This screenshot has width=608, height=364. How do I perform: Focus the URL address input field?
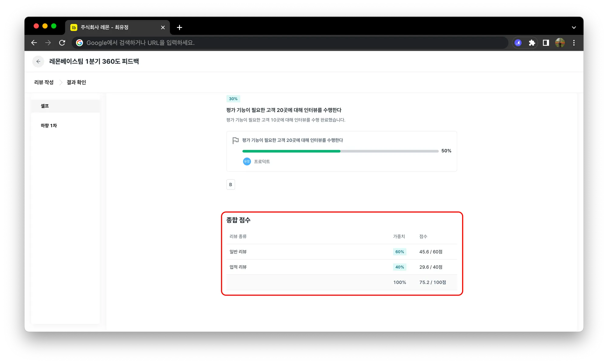290,43
